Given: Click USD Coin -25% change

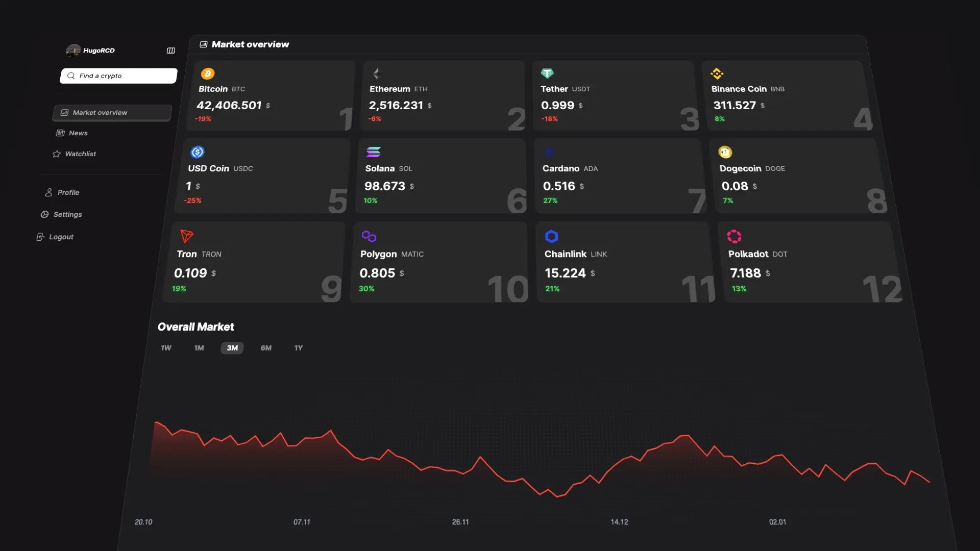Looking at the screenshot, I should pyautogui.click(x=193, y=201).
